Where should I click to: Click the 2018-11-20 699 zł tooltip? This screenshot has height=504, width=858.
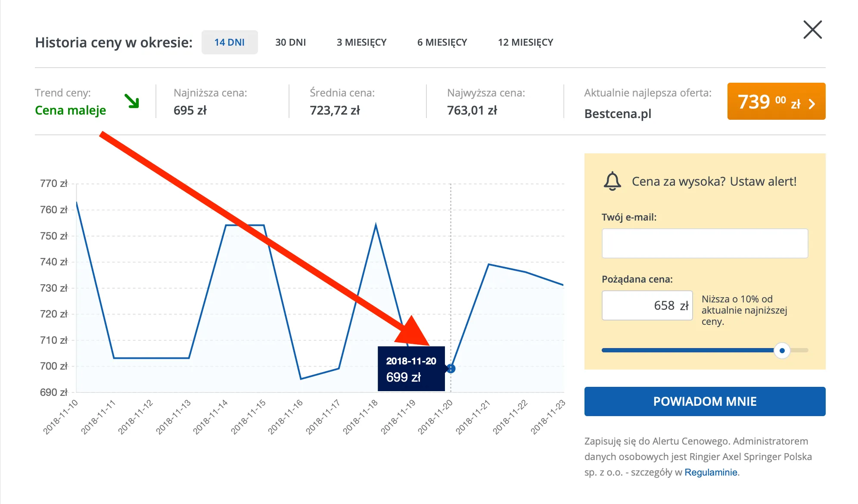411,369
